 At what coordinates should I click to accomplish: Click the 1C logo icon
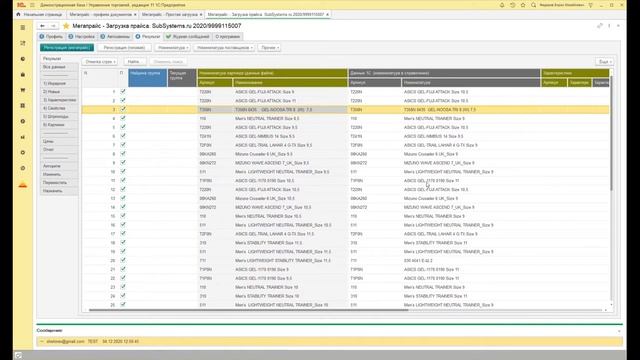(x=21, y=5)
